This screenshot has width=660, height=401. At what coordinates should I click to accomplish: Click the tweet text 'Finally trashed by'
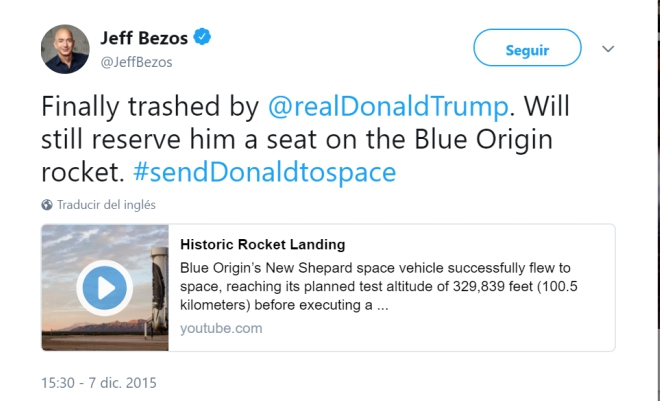click(151, 105)
